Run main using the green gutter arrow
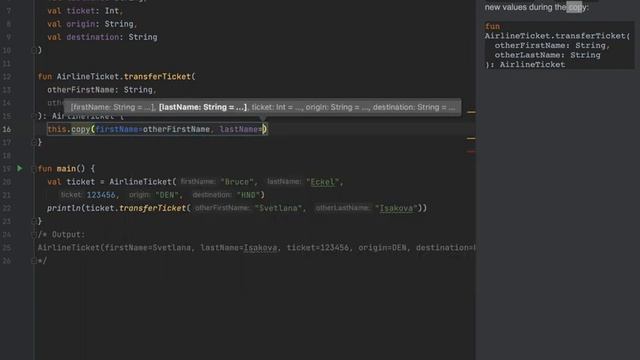The image size is (640, 360). pyautogui.click(x=20, y=168)
